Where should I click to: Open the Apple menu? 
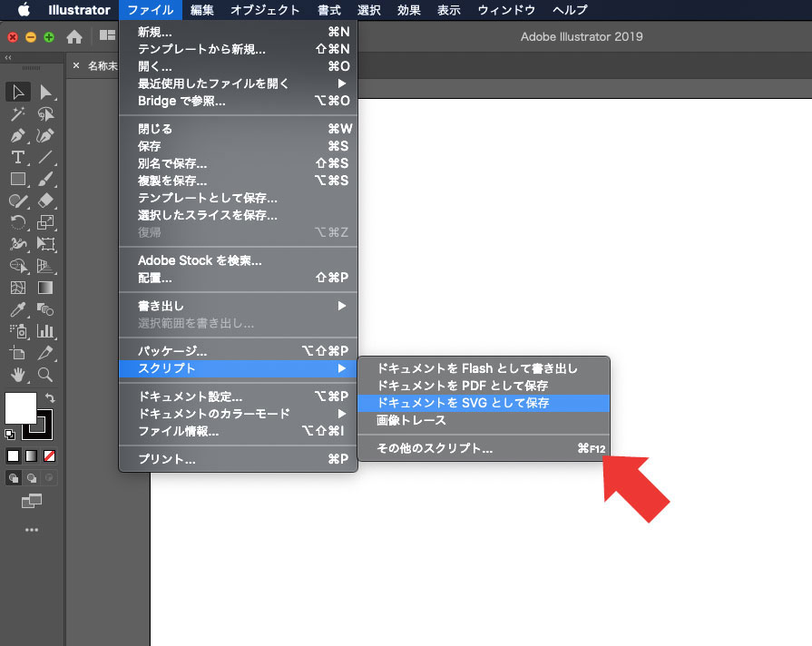pyautogui.click(x=24, y=10)
